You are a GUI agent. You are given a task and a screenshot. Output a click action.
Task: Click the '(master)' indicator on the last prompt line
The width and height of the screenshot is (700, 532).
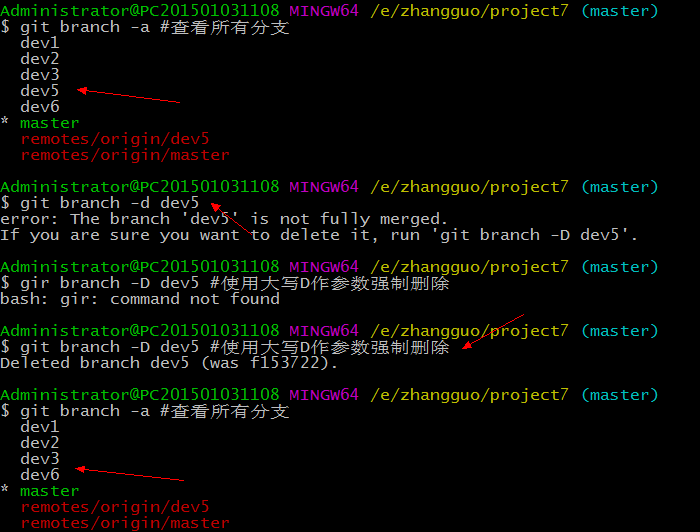click(x=620, y=395)
